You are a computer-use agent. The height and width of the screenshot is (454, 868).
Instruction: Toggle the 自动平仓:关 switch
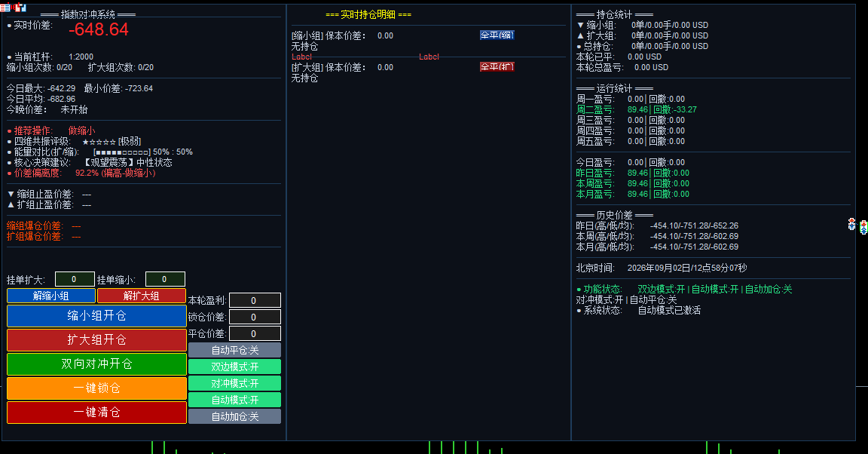click(235, 350)
